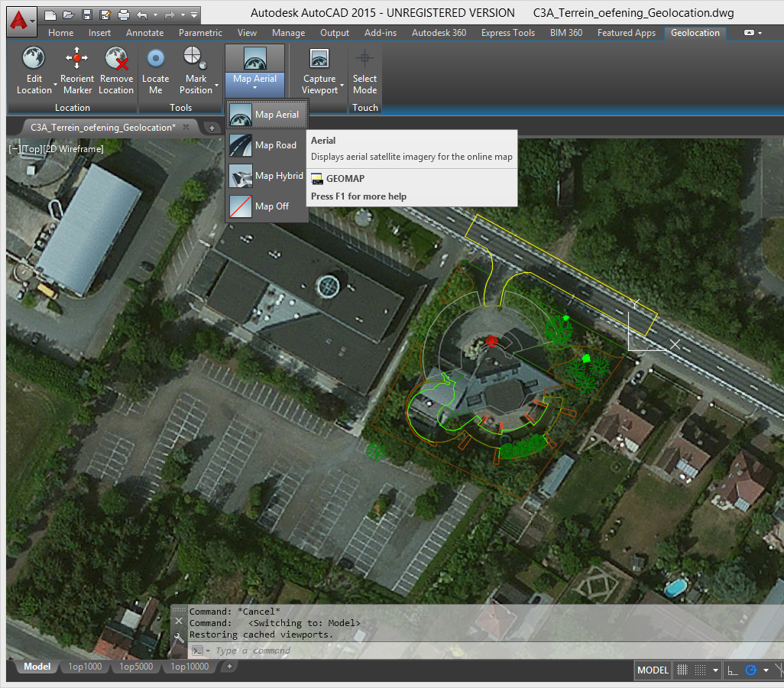Click the Save disk icon
Screen dimensions: 784x688
(87, 15)
